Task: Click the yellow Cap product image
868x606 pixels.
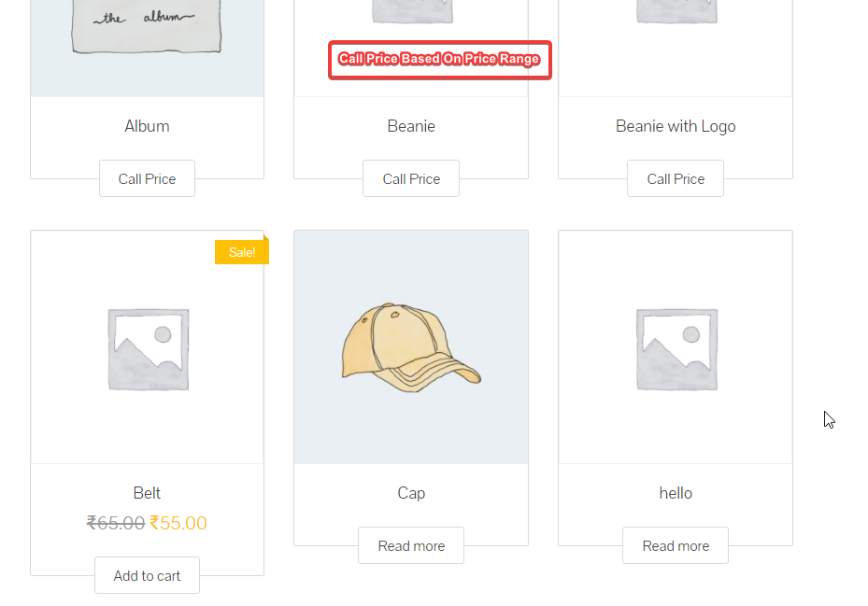Action: pyautogui.click(x=411, y=347)
